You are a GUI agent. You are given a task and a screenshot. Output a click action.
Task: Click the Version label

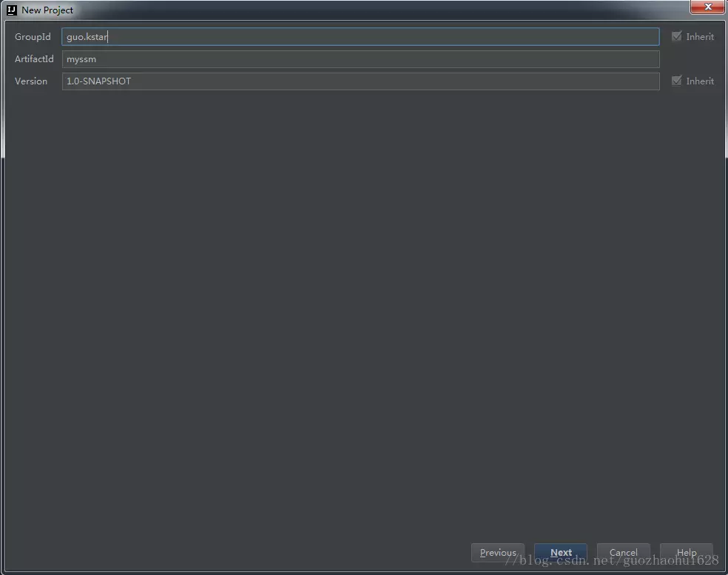(x=30, y=81)
